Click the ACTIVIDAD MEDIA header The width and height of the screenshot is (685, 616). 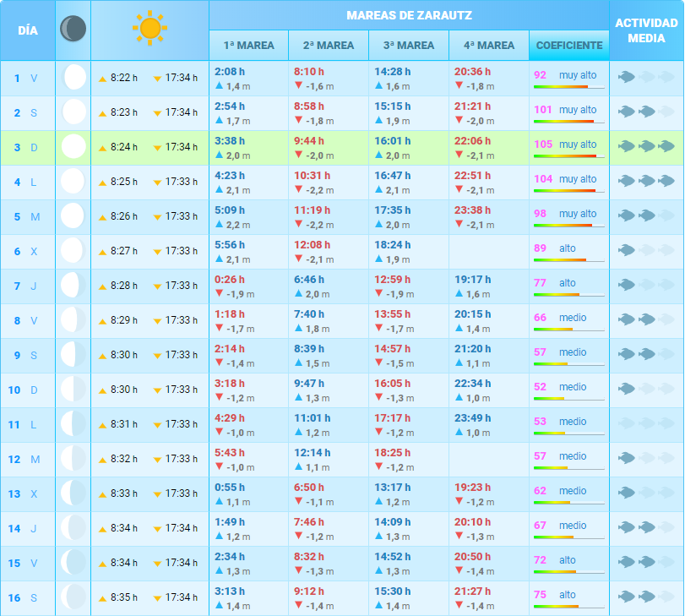pyautogui.click(x=646, y=30)
